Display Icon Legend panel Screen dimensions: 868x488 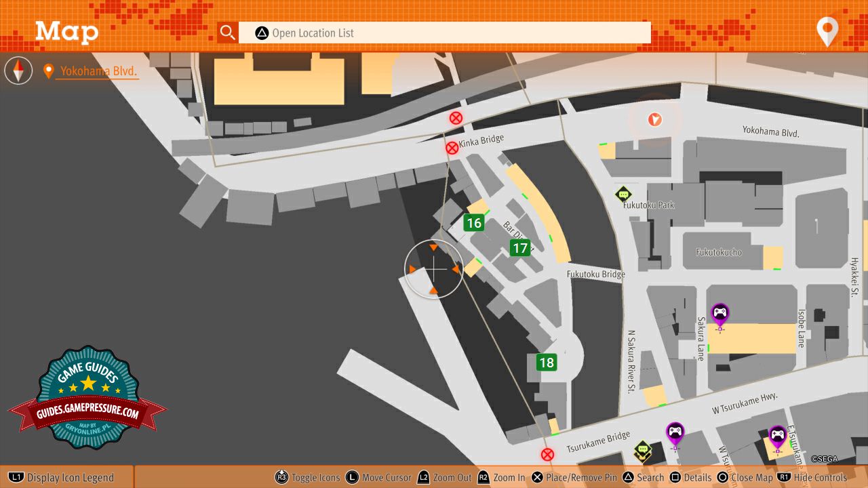(x=62, y=478)
